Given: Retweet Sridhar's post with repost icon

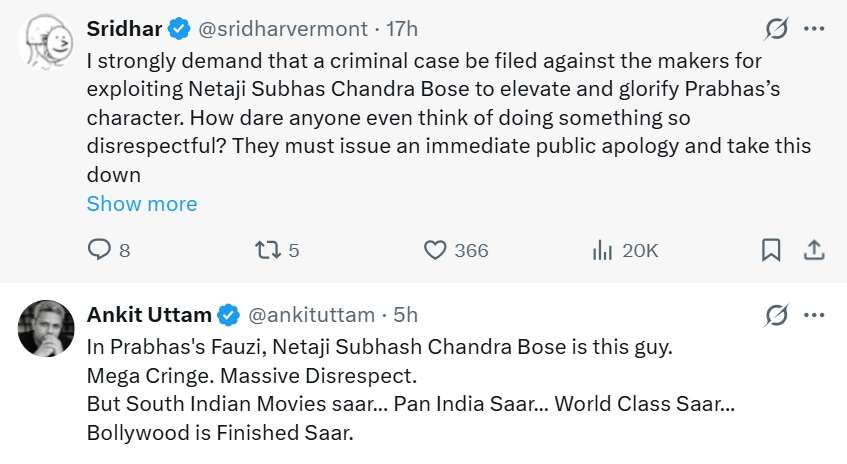Looking at the screenshot, I should tap(267, 250).
